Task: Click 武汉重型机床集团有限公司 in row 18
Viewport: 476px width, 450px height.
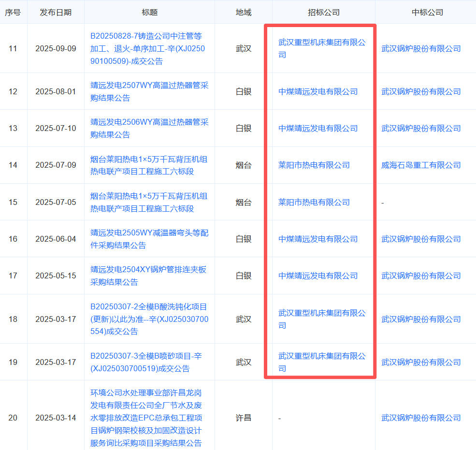Action: point(322,319)
